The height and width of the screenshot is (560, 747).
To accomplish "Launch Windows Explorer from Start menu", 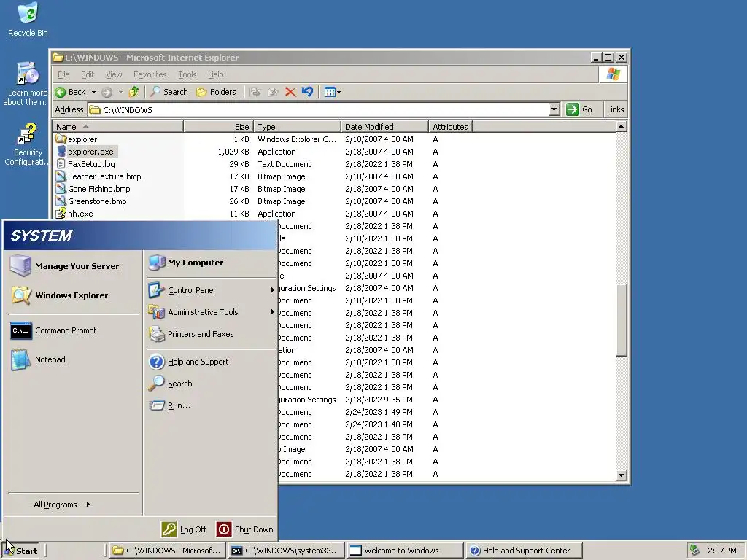I will click(x=72, y=295).
